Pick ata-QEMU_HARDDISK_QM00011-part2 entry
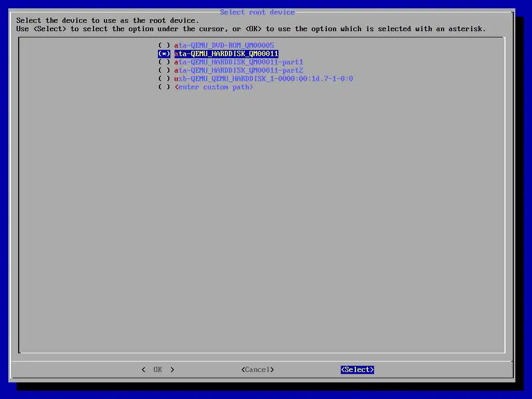Image resolution: width=532 pixels, height=399 pixels. tap(239, 70)
